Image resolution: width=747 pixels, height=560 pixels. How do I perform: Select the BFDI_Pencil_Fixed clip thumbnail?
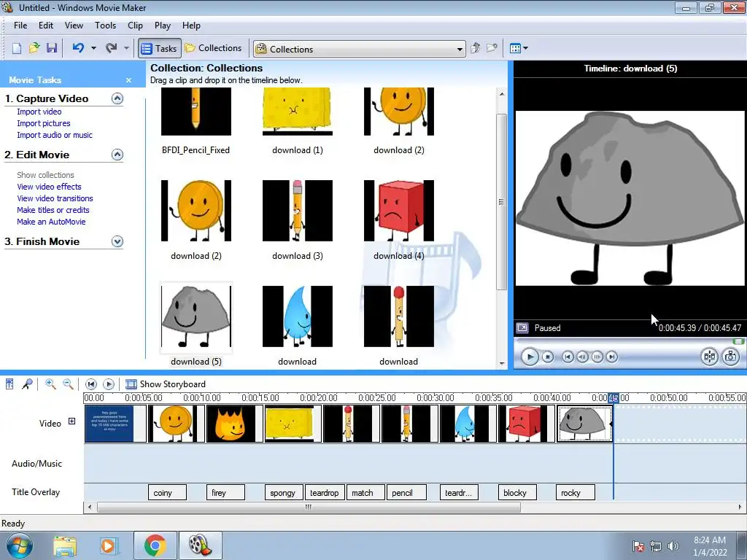196,112
